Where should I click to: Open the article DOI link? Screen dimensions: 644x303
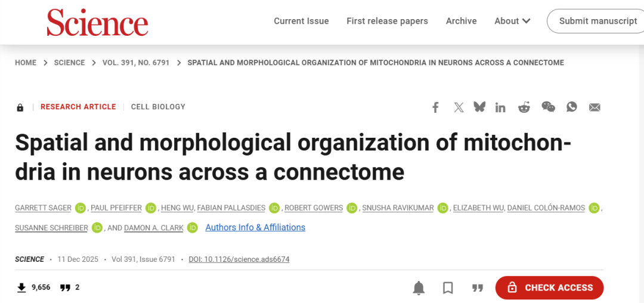[239, 259]
